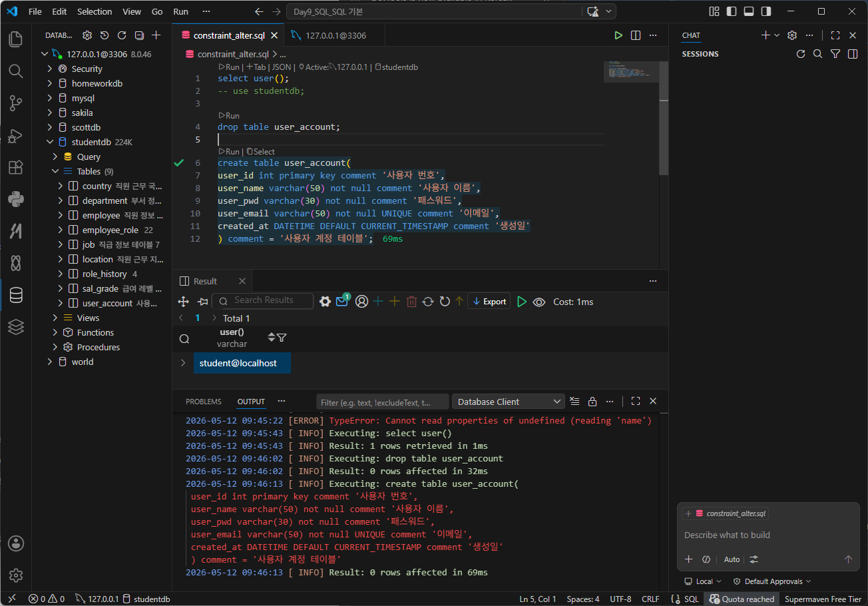Switch to the PROBLEMS panel tab
The height and width of the screenshot is (606, 868).
[x=204, y=402]
